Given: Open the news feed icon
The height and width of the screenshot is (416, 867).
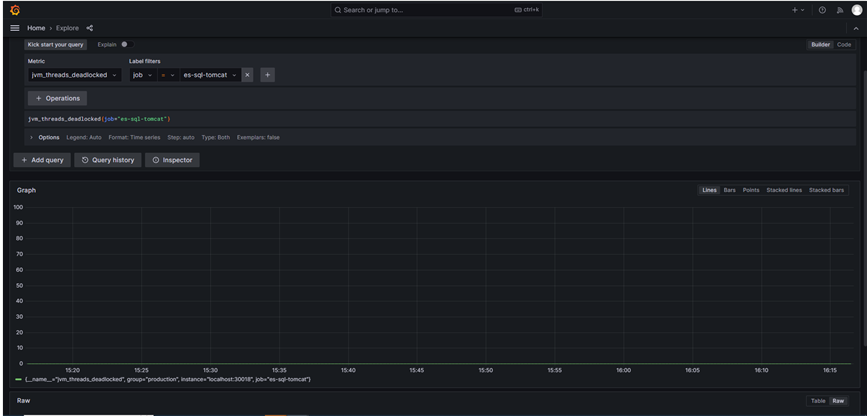Looking at the screenshot, I should 840,10.
